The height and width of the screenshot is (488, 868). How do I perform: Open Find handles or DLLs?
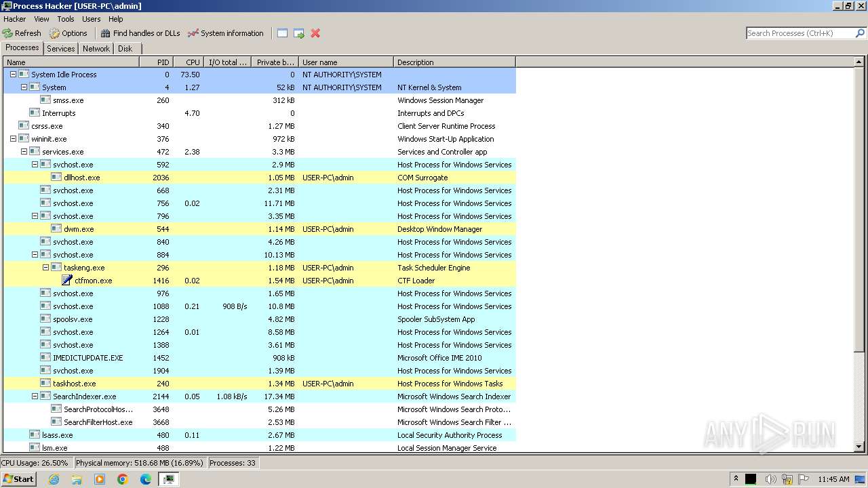tap(140, 33)
